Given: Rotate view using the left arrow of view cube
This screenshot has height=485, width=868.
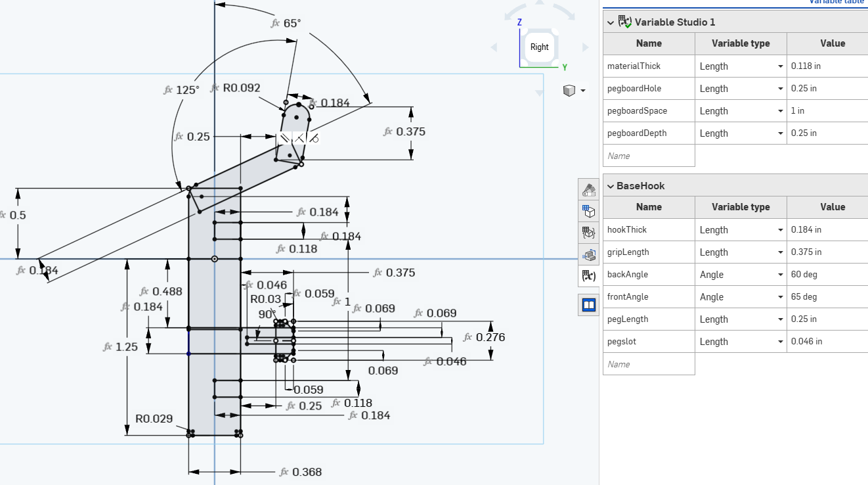Looking at the screenshot, I should [x=494, y=47].
